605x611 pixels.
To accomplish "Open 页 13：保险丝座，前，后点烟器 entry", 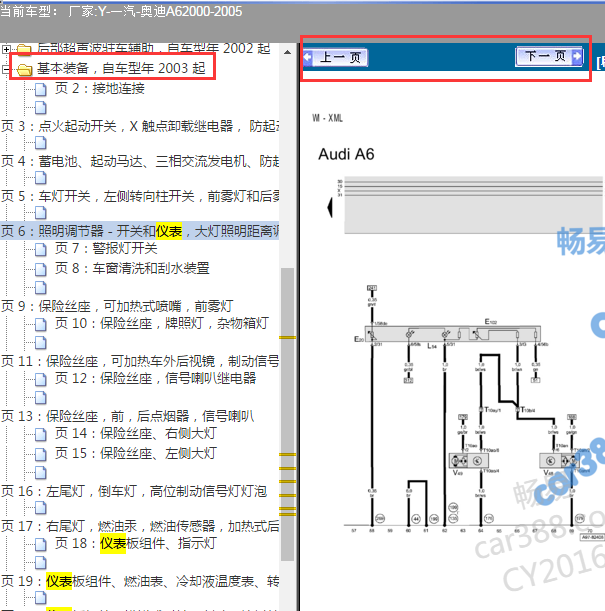I will click(128, 416).
